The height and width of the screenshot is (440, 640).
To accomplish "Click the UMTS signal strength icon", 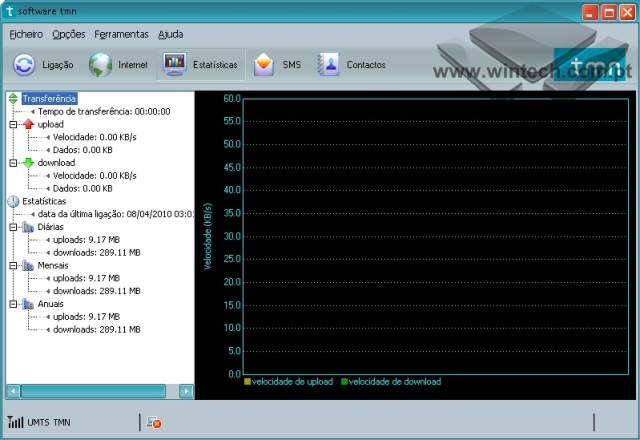I will [15, 422].
